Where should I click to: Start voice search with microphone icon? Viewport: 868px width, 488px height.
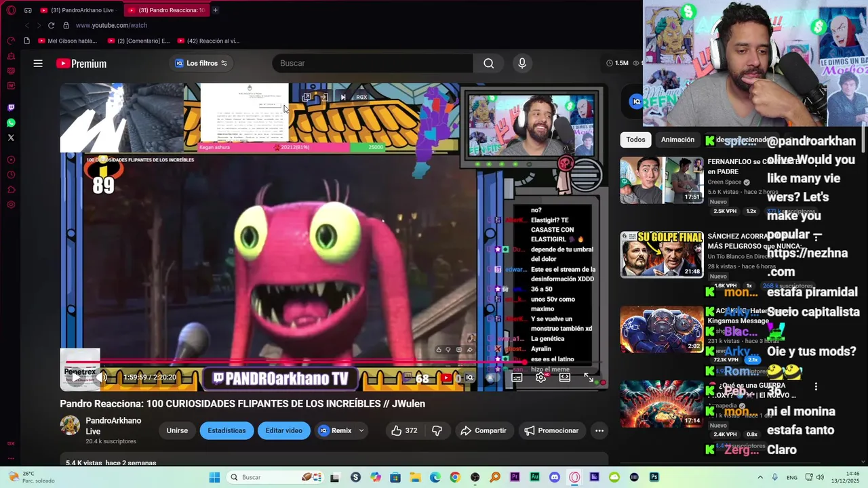point(522,63)
